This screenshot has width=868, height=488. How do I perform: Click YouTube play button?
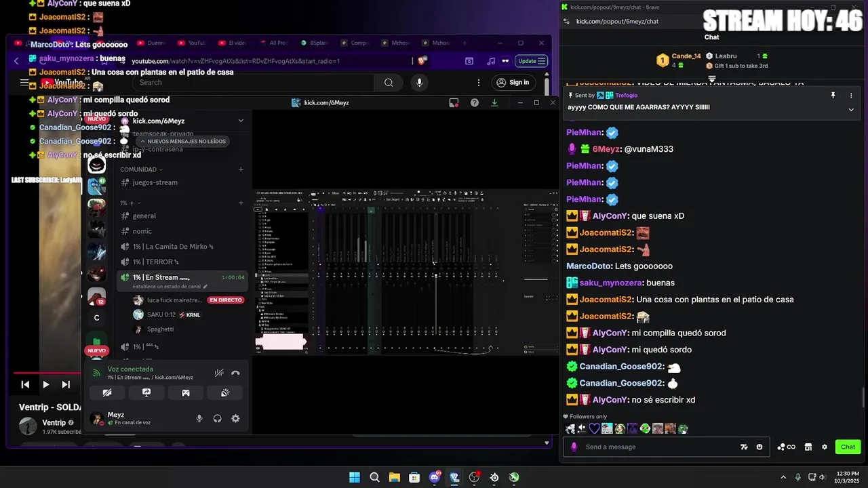pos(45,384)
